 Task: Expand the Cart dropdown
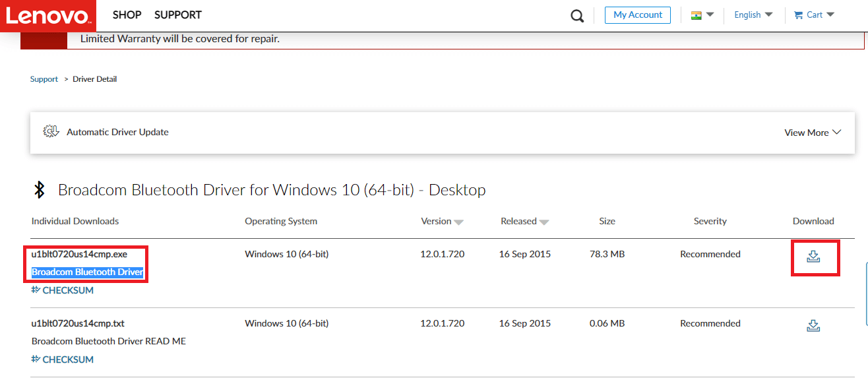(x=830, y=15)
